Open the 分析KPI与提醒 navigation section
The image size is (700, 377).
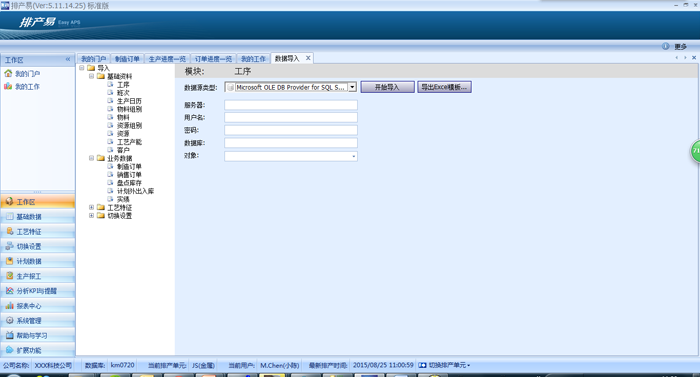(38, 291)
